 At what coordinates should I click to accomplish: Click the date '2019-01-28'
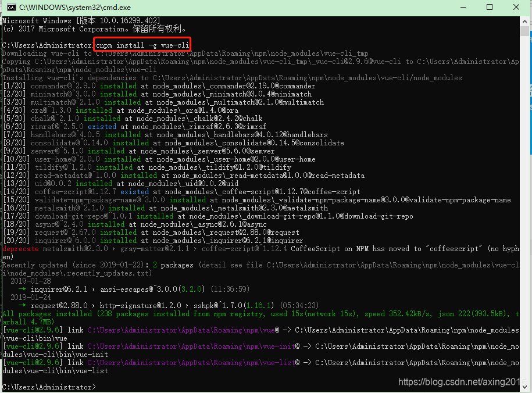(x=31, y=281)
